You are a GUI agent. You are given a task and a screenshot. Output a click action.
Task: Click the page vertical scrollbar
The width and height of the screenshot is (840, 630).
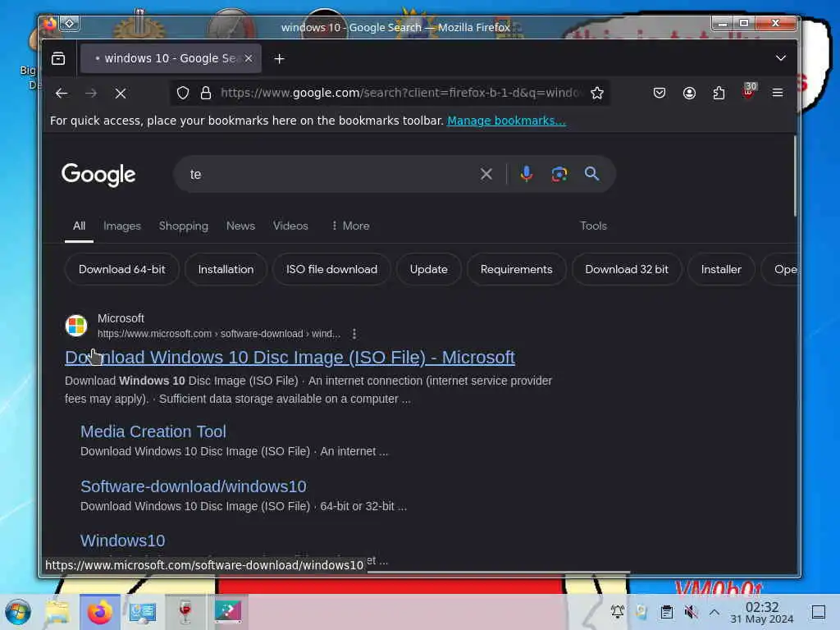tap(795, 177)
